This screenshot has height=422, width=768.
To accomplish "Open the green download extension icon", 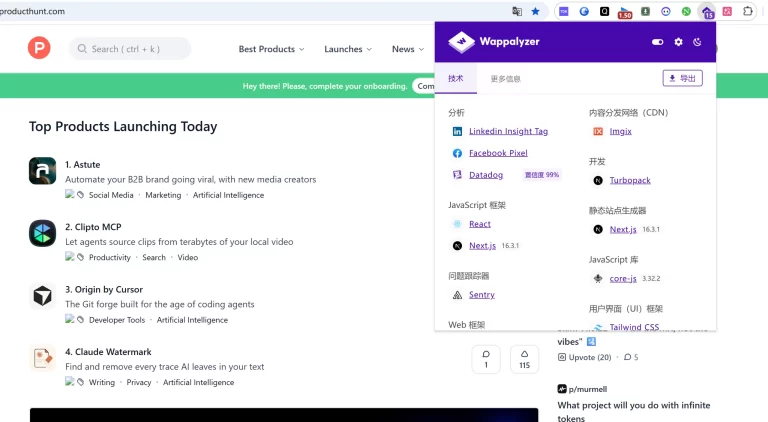I will point(645,11).
